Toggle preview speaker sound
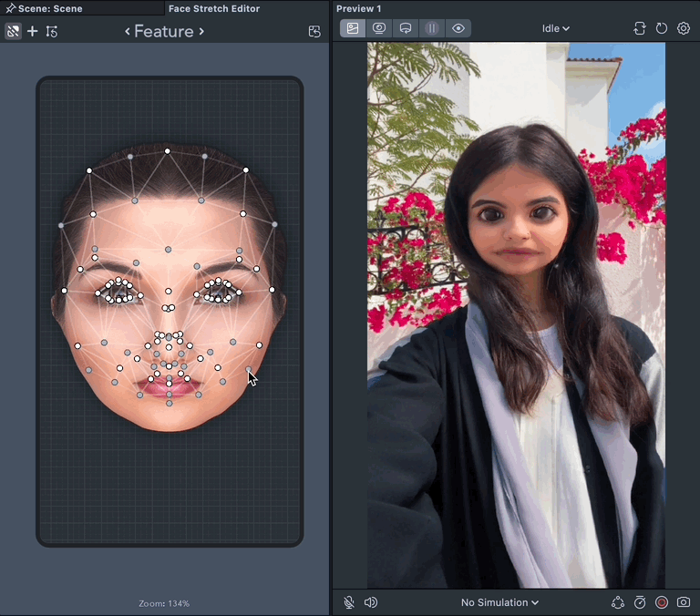The width and height of the screenshot is (700, 616). click(x=371, y=602)
